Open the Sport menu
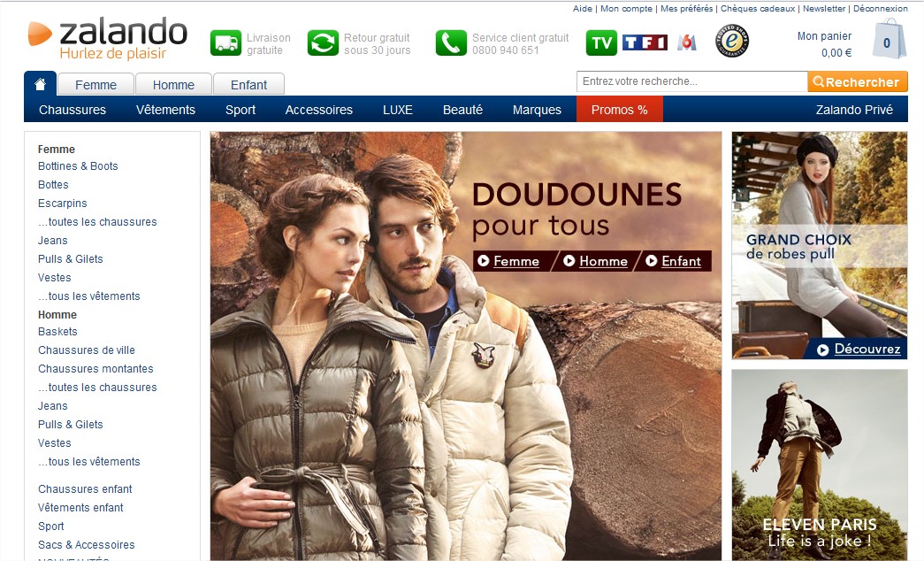This screenshot has width=924, height=561. click(x=241, y=110)
